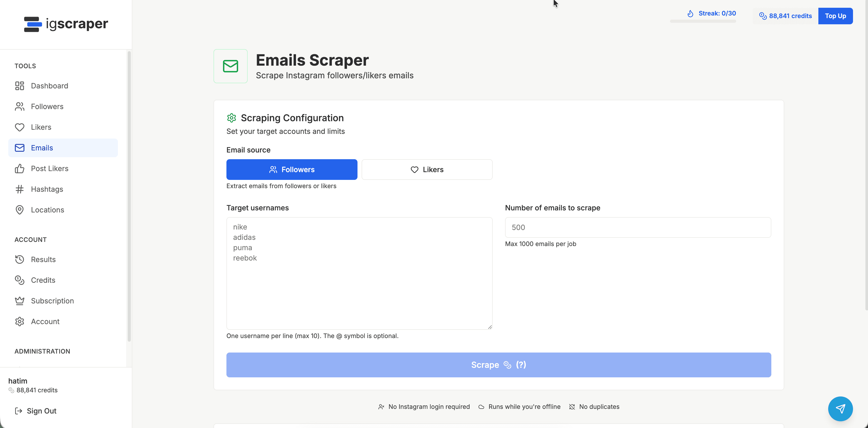Click the Subscription crown icon
The height and width of the screenshot is (428, 868).
20,301
